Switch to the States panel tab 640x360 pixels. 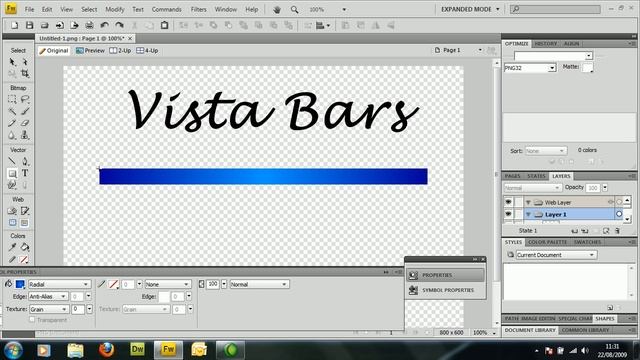click(536, 176)
